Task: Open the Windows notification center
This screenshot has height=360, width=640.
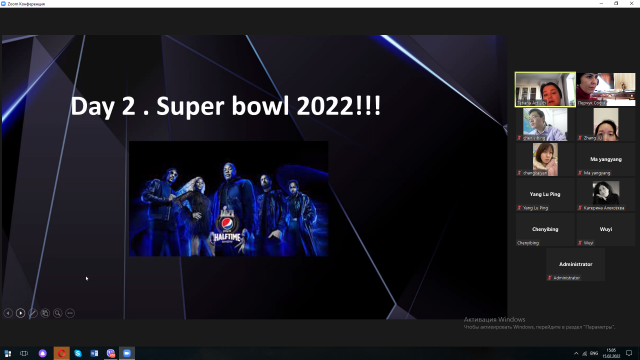Action: (629, 353)
